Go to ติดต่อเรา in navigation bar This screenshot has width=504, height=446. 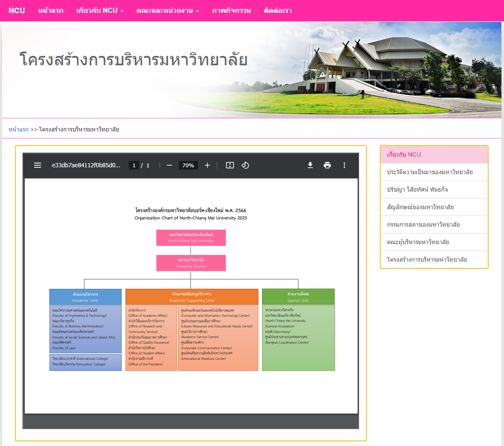pos(278,11)
